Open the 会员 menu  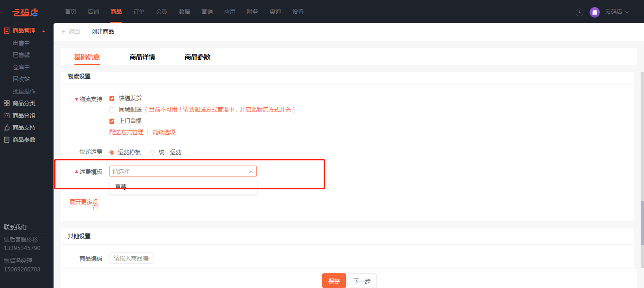162,12
